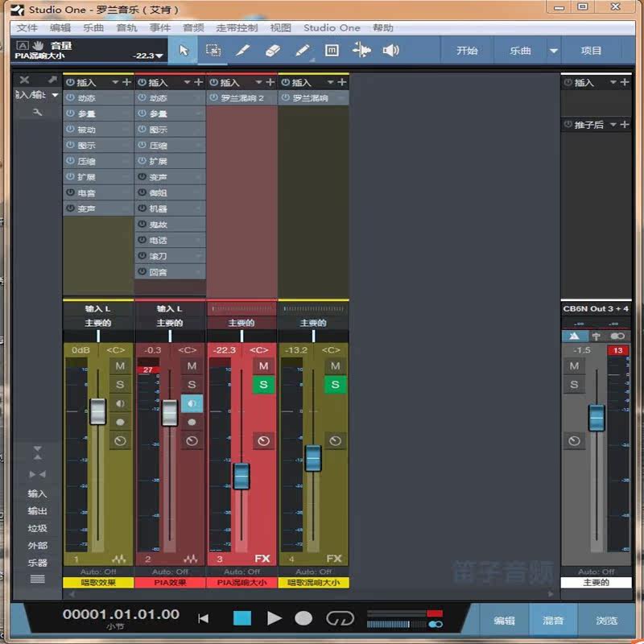
Task: Detach the mixer using arrow icon
Action: (52, 80)
